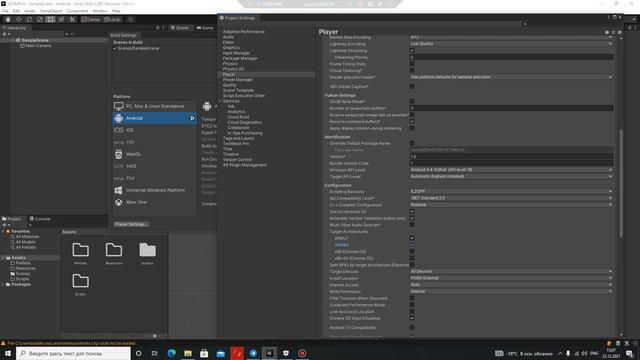Select the Hand tool in Unity toolbar
640x360 pixels.
tap(8, 19)
